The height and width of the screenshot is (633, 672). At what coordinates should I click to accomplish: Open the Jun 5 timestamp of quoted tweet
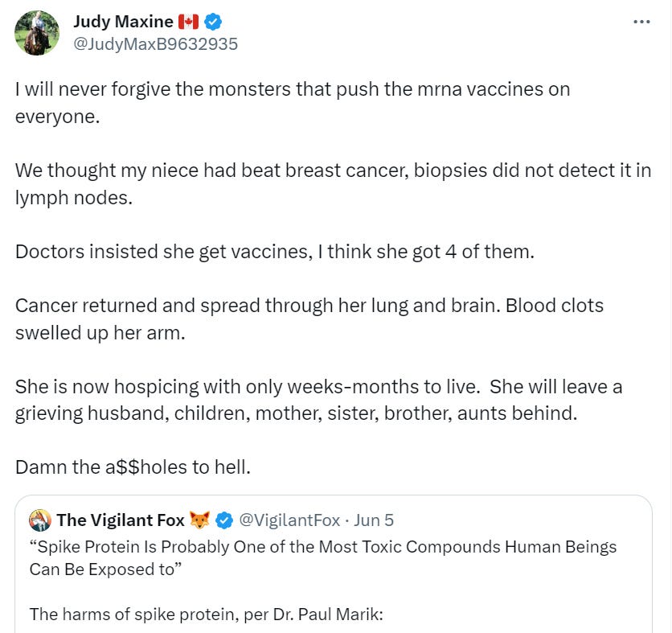pyautogui.click(x=374, y=520)
